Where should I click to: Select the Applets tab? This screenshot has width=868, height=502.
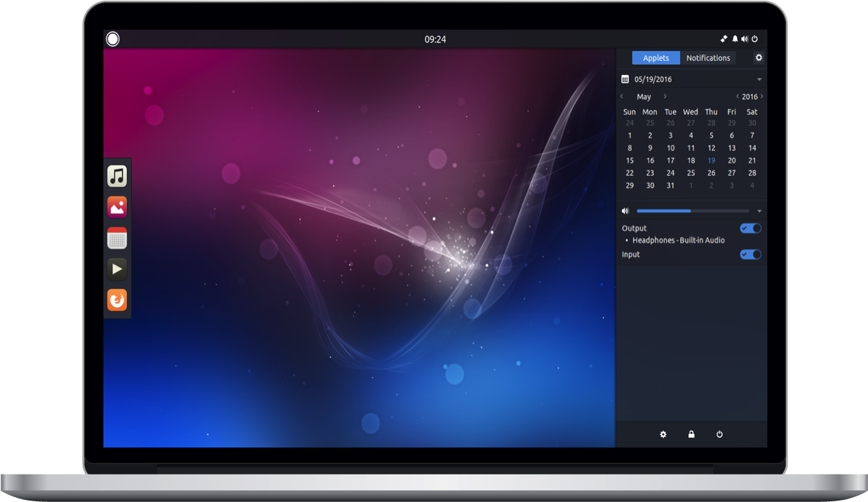tap(656, 57)
